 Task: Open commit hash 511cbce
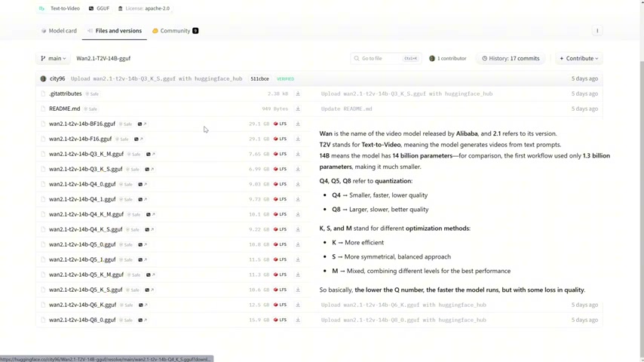(x=259, y=79)
